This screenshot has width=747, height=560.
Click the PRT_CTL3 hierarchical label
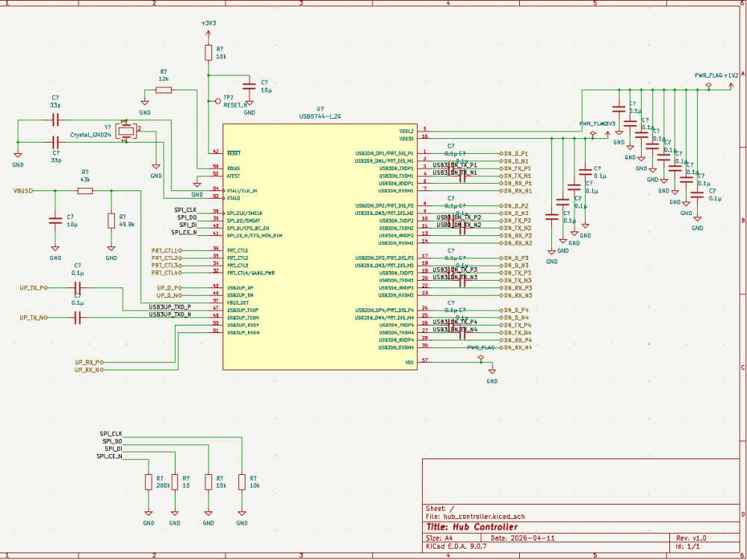click(x=167, y=265)
